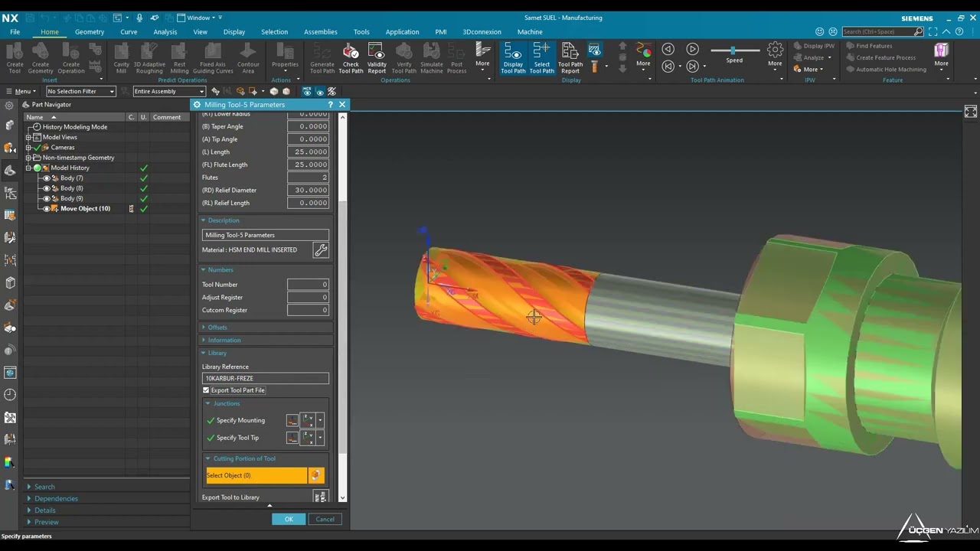Click the wrench icon beside Material
The height and width of the screenshot is (551, 980).
321,250
